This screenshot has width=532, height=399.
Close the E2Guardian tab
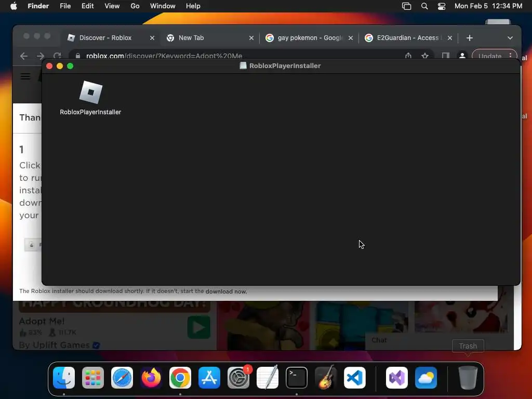[x=450, y=38]
